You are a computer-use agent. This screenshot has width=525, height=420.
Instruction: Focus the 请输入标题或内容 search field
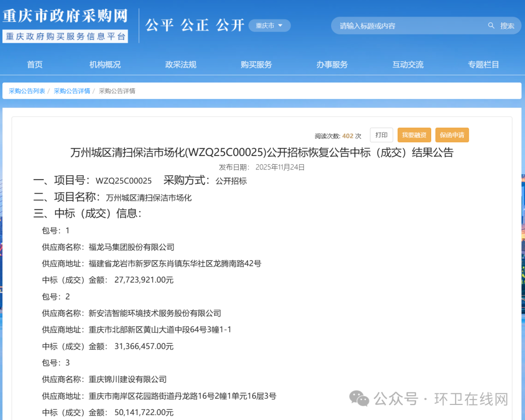410,26
